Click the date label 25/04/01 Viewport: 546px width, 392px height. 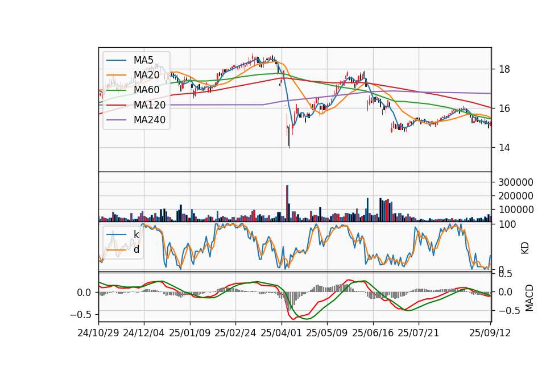[x=282, y=333]
